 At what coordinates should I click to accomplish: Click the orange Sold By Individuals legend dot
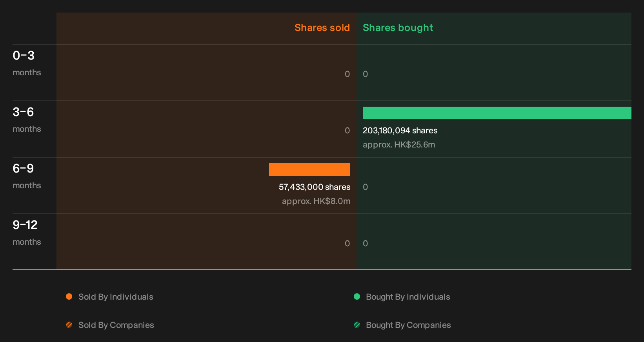coord(69,297)
